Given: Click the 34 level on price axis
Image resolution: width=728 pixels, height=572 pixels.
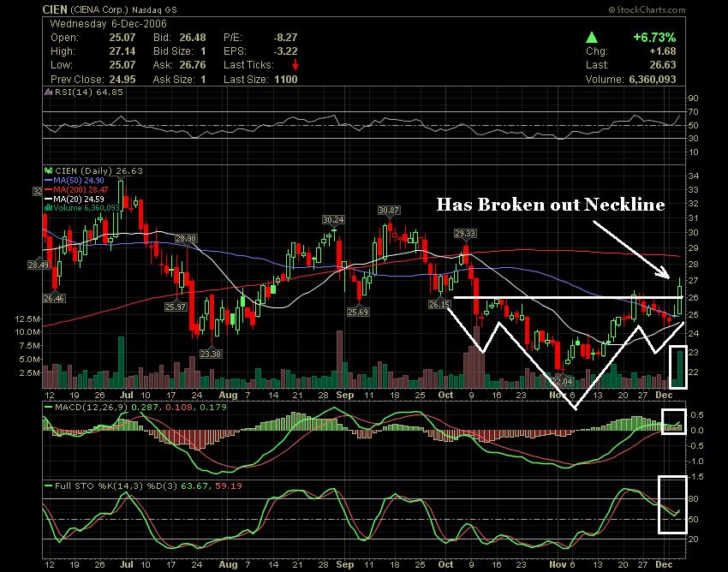Looking at the screenshot, I should click(x=693, y=176).
